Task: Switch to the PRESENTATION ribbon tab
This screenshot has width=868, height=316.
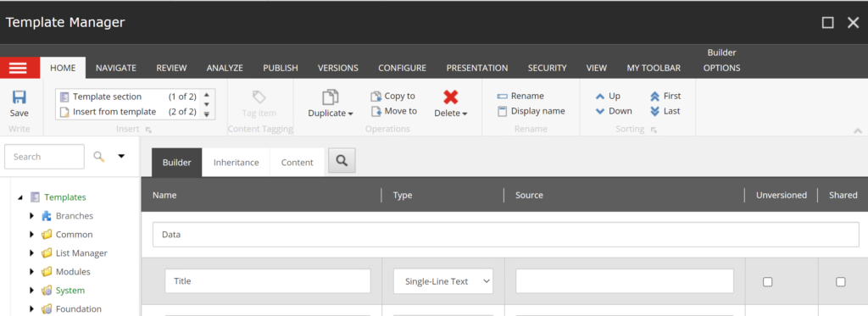Action: pyautogui.click(x=477, y=68)
